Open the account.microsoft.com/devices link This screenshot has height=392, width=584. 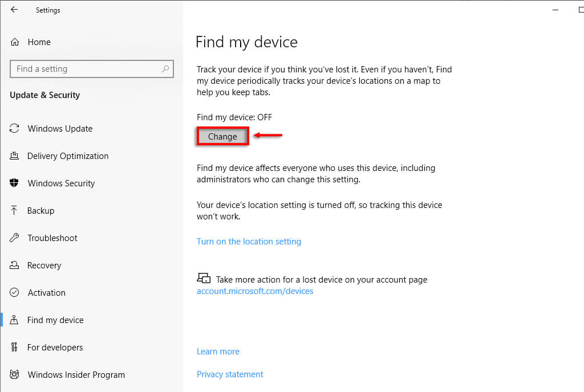255,291
